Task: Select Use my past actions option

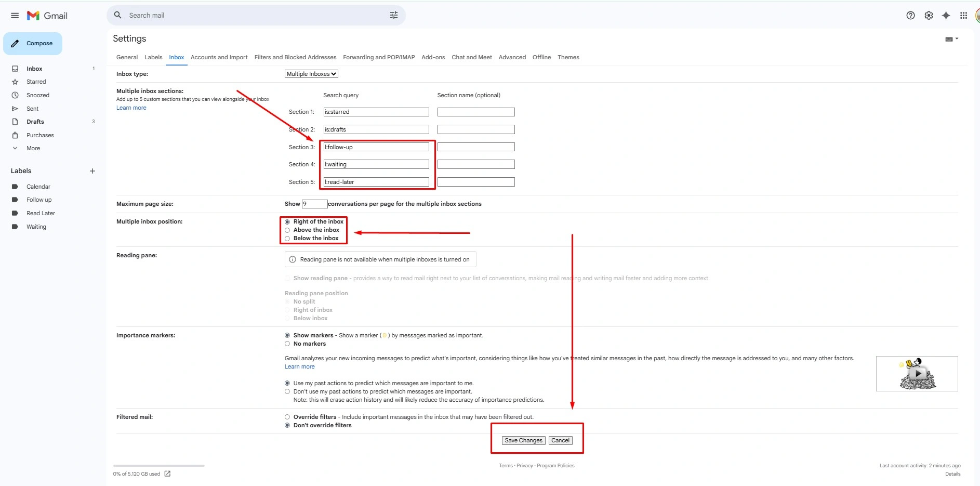Action: (x=287, y=383)
